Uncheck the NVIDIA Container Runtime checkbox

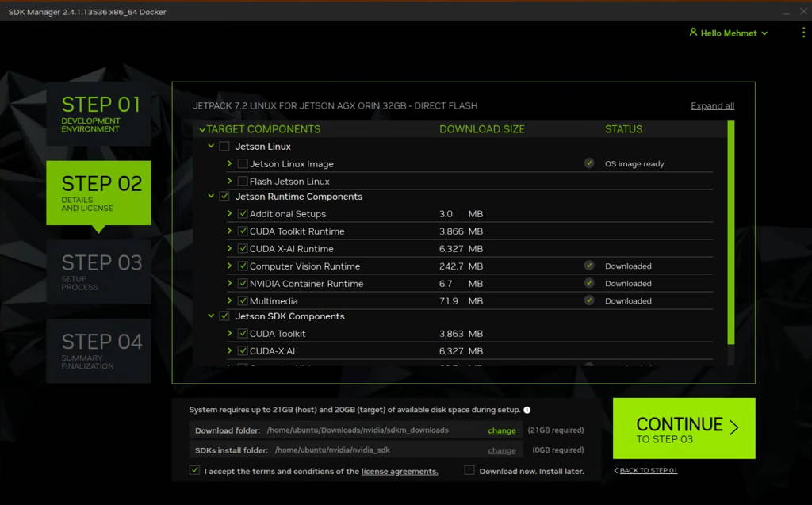click(x=243, y=283)
